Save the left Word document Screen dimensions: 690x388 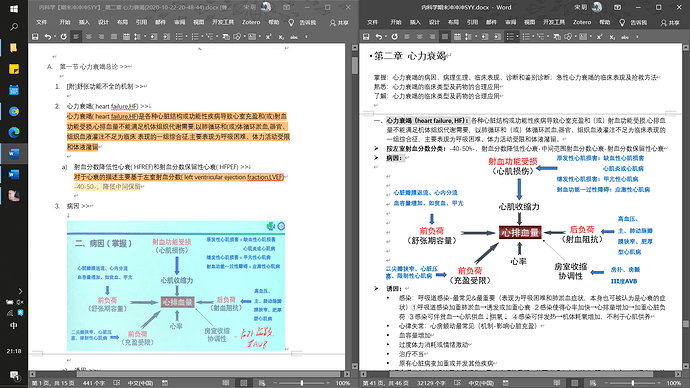tap(35, 37)
